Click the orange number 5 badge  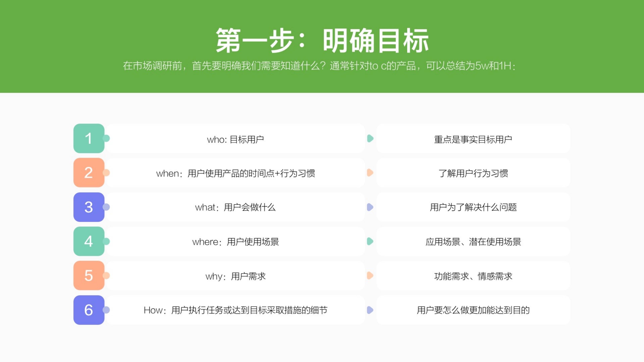pyautogui.click(x=89, y=276)
